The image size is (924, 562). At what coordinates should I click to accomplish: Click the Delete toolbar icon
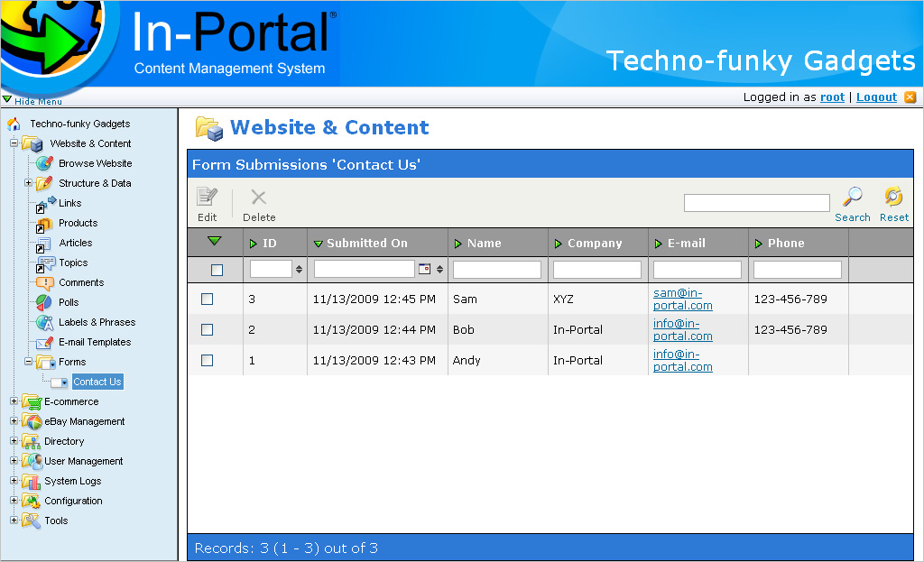coord(259,198)
